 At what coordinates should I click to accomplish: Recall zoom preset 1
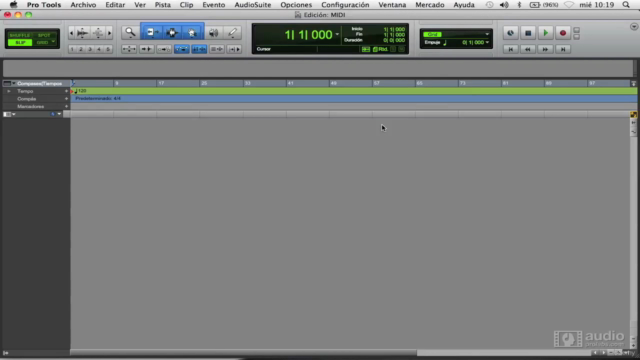72,49
